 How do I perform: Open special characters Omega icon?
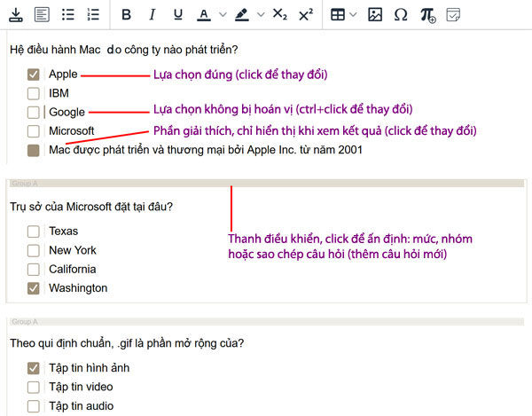[x=401, y=14]
